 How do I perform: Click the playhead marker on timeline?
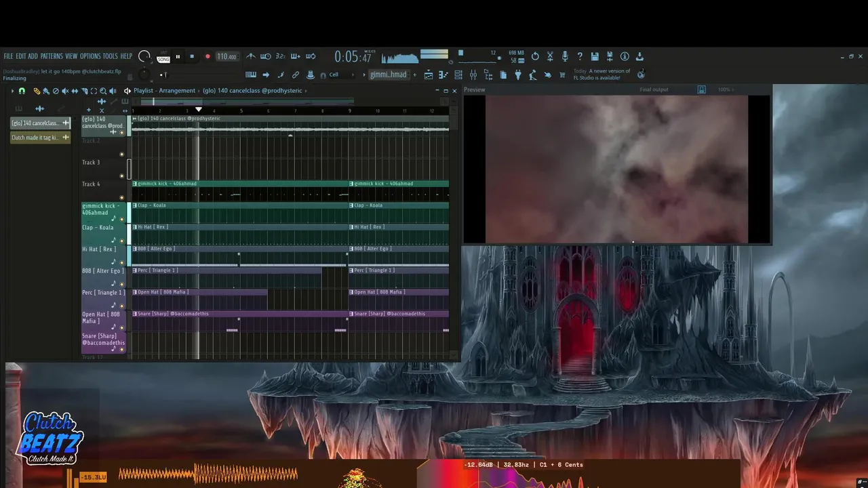pyautogui.click(x=199, y=109)
